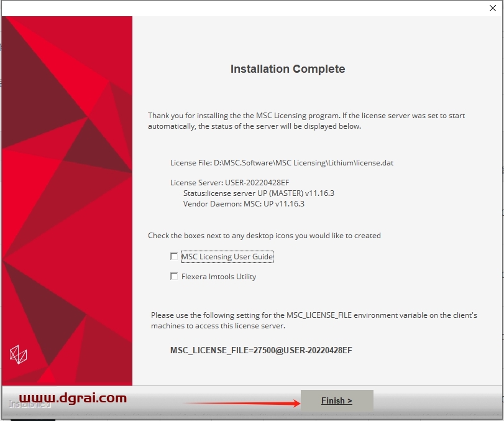Screen dimensions: 504x421
Task: Click the MSC_LICENSE_FILE=27500@USER-20220428EF value
Action: coord(261,350)
